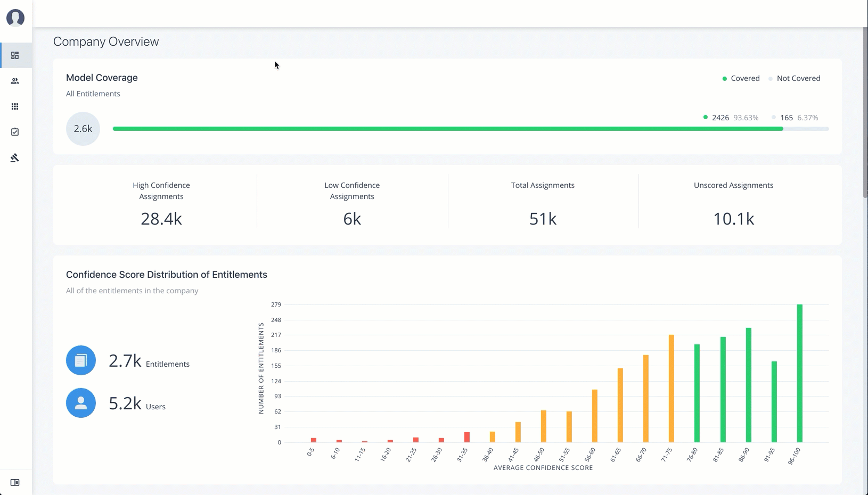Viewport: 868px width, 495px height.
Task: Click the blue Entitlements document icon
Action: pos(81,360)
